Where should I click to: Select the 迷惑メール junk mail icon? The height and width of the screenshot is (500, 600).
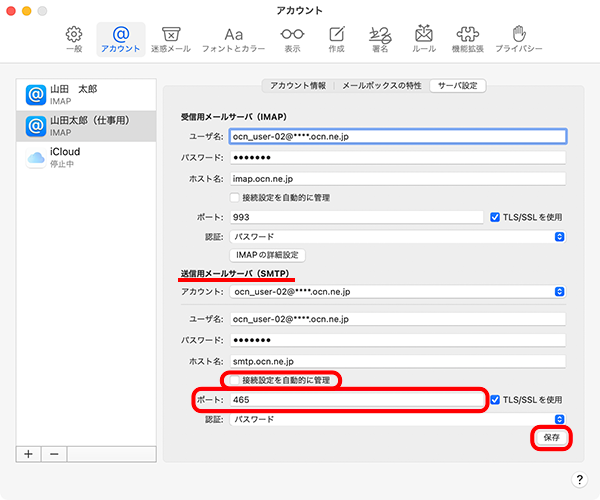tap(170, 38)
